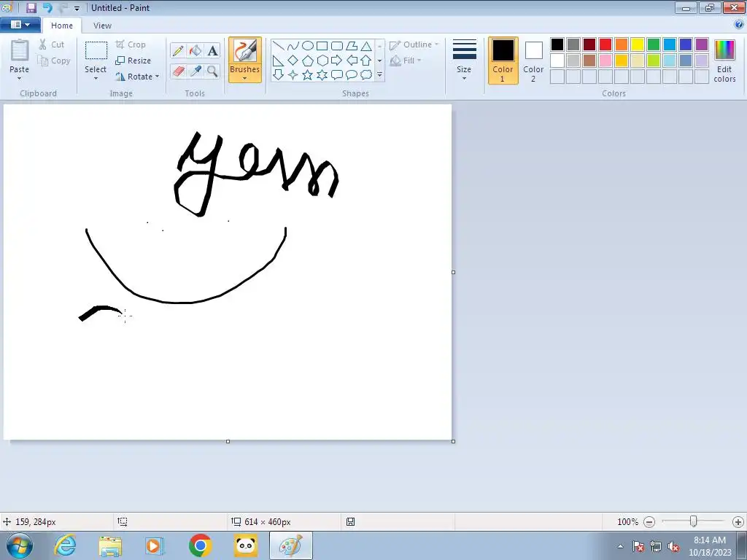
Task: Expand the Paste dropdown arrow
Action: (x=19, y=79)
